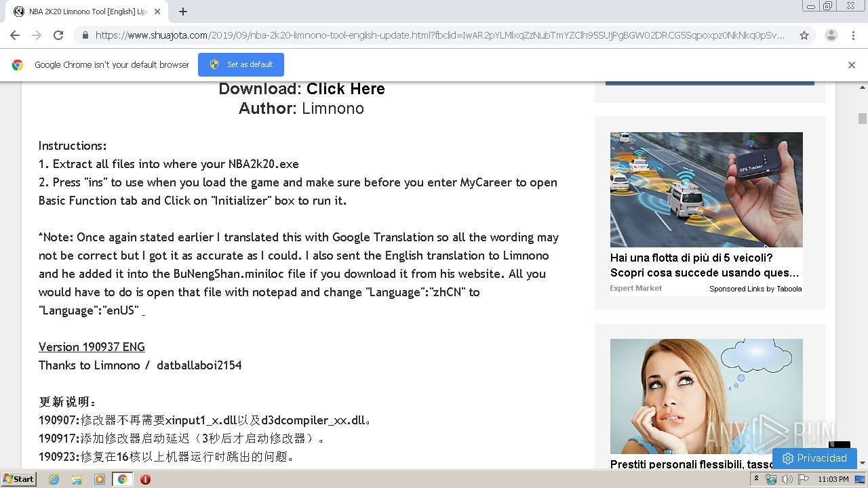Select the NBA 2K20 Limnono Tool tab
This screenshot has height=488, width=868.
point(87,12)
